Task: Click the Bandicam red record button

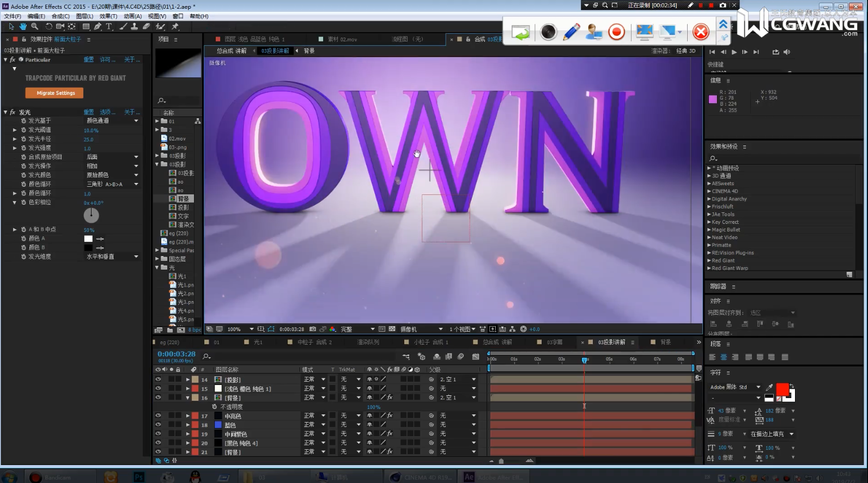Action: click(617, 32)
